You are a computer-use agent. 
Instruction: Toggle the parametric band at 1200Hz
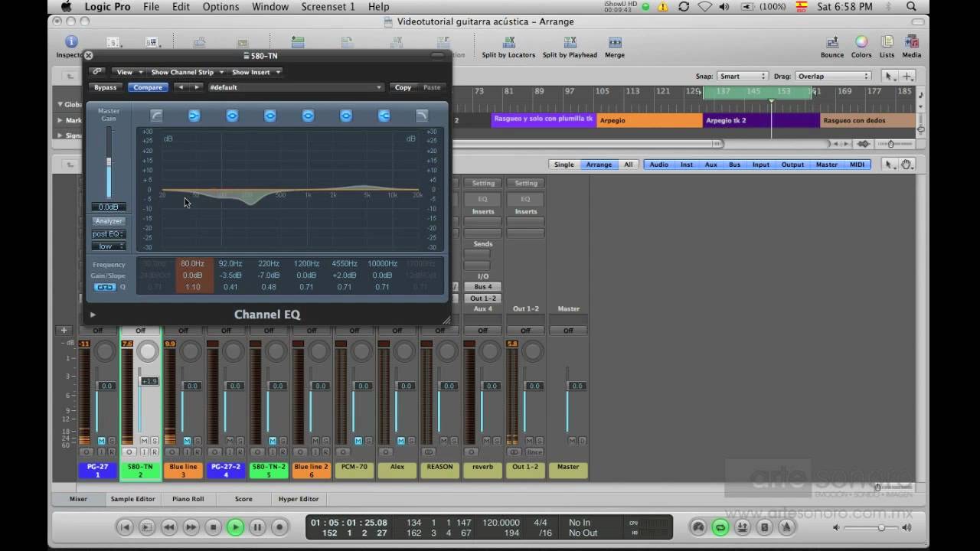pos(308,116)
